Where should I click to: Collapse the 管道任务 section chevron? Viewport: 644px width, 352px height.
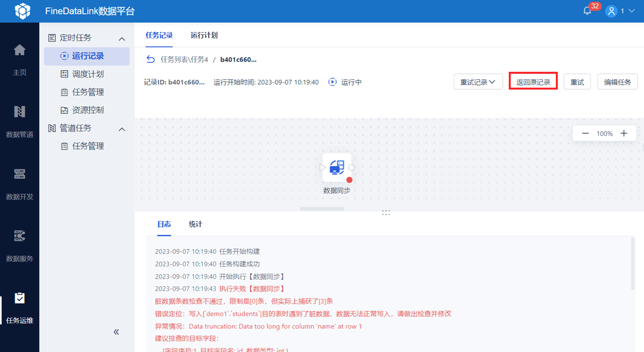[x=122, y=129]
